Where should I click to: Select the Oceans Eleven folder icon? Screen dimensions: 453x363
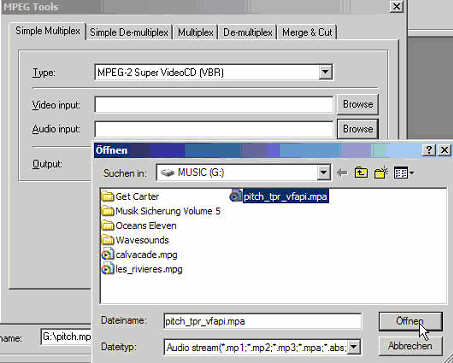tap(108, 226)
